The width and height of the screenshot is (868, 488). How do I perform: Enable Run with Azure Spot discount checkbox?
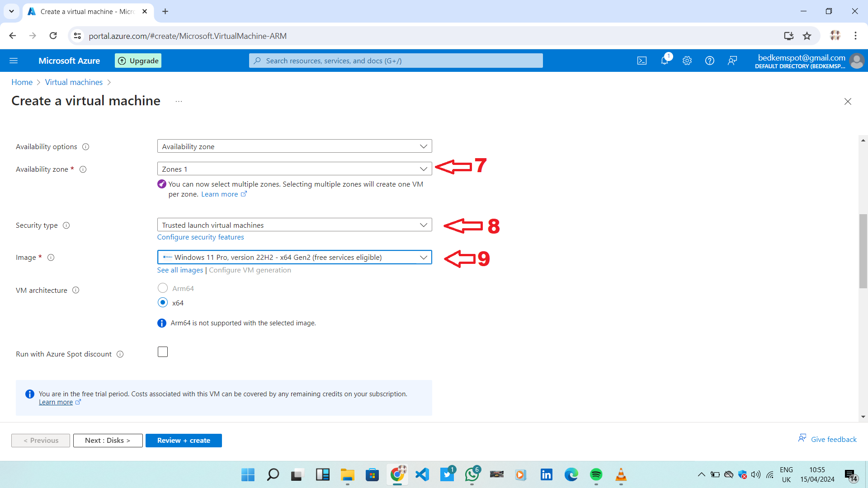point(163,352)
